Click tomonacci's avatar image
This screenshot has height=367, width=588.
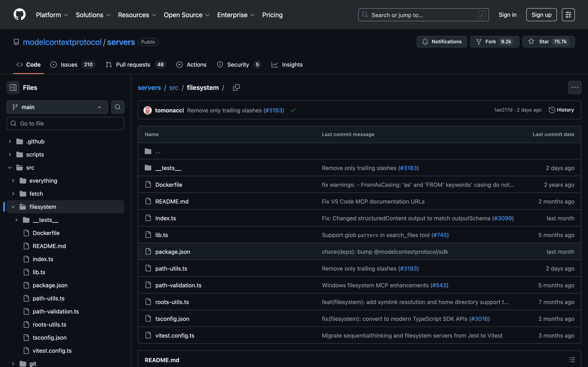148,110
